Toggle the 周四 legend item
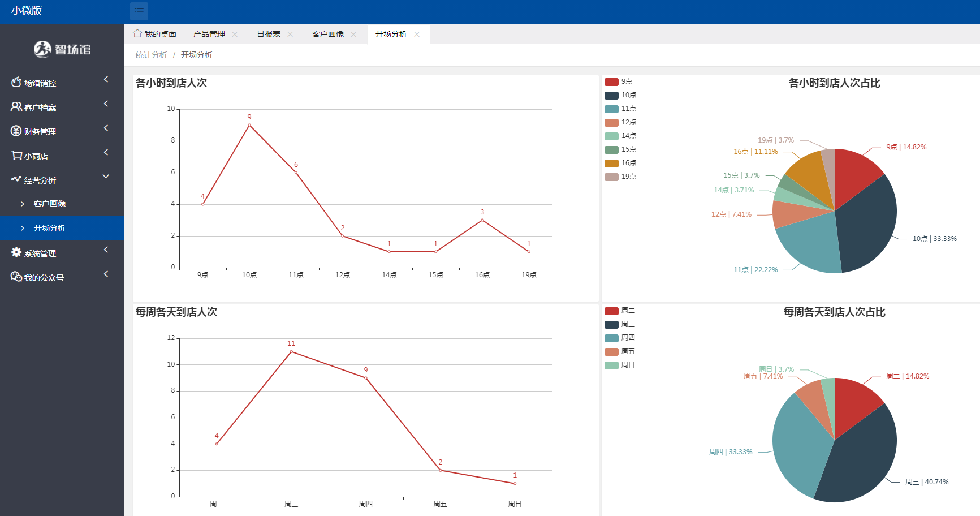The width and height of the screenshot is (980, 516). (x=620, y=338)
